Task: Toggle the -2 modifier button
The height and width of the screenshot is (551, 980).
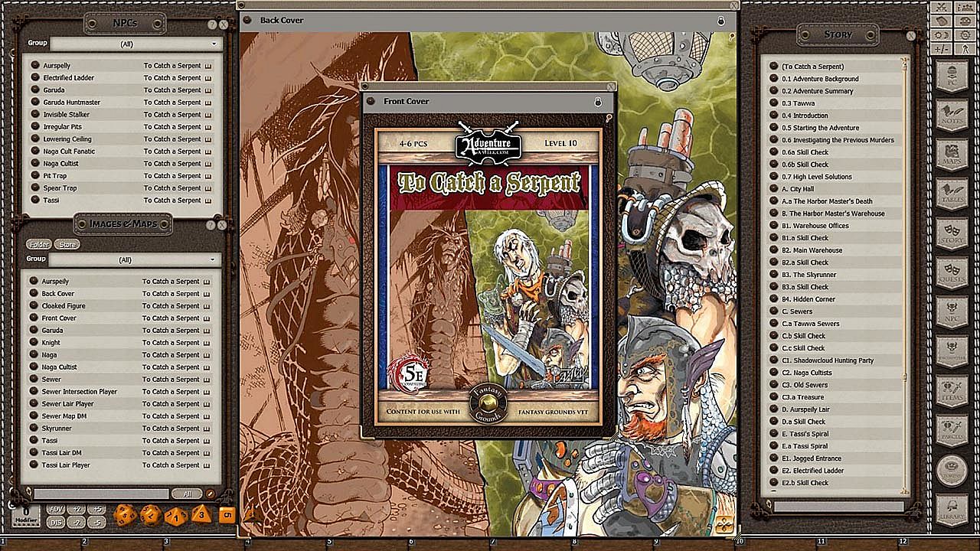Action: click(x=76, y=522)
